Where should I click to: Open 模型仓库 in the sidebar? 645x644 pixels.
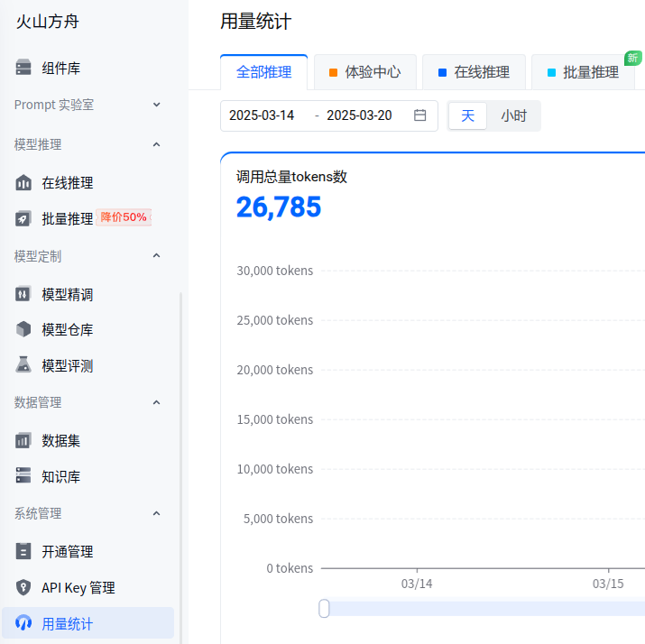[68, 330]
